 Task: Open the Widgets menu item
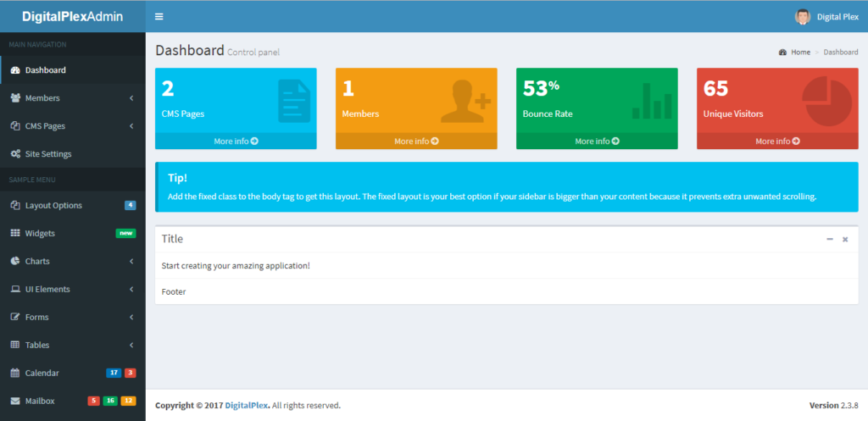pyautogui.click(x=73, y=233)
